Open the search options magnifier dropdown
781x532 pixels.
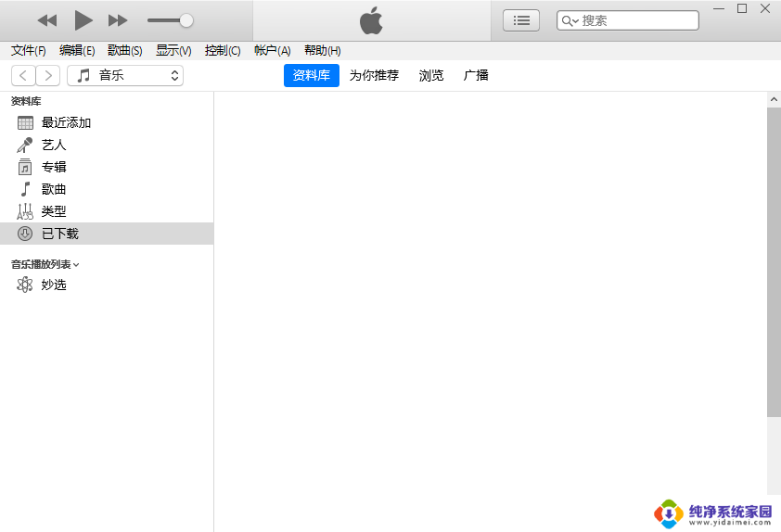[570, 21]
